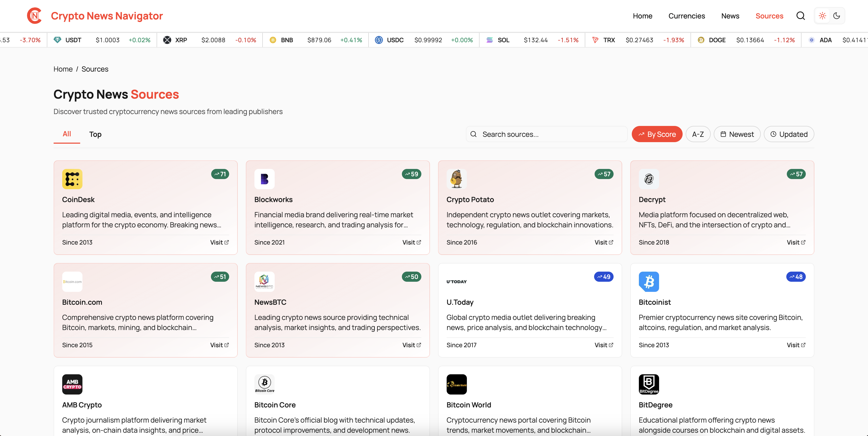Open the Crypto News Navigator logo
The image size is (868, 436).
tap(34, 15)
